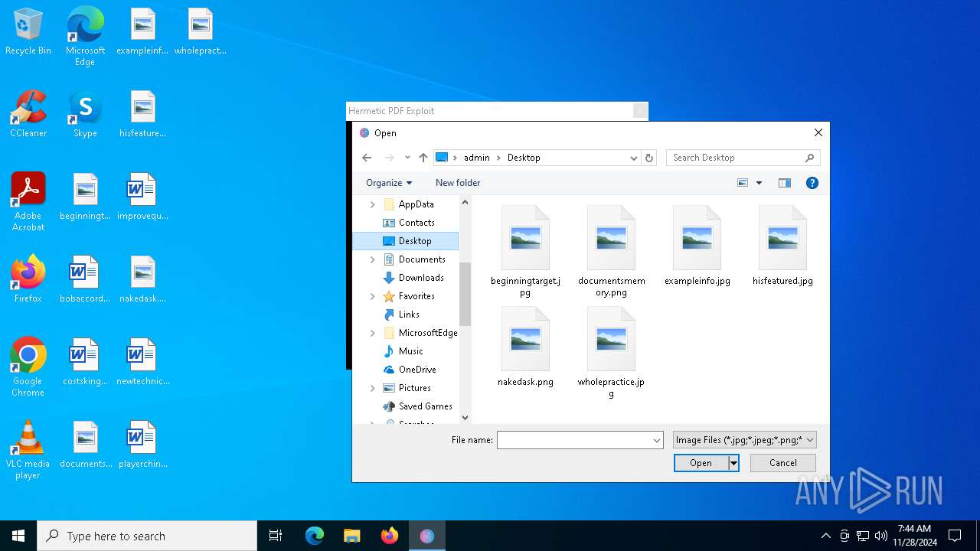The height and width of the screenshot is (551, 980).
Task: Click the search magnifier in Search Desktop
Action: coord(809,158)
